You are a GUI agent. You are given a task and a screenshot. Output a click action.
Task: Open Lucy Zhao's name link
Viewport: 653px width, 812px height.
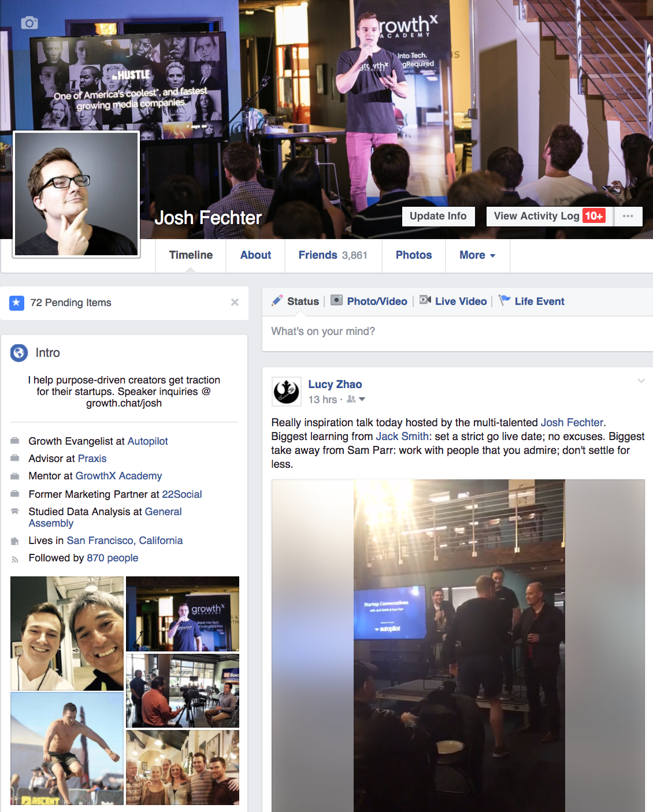pos(335,385)
